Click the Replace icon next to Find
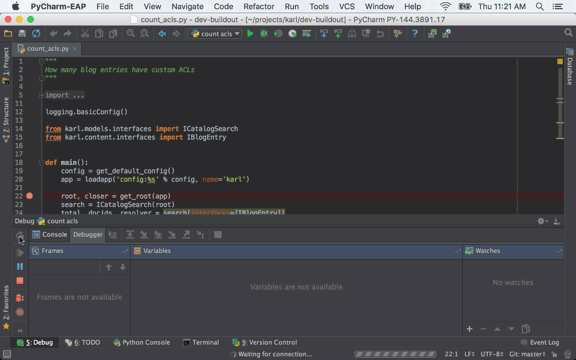The image size is (576, 360). click(x=144, y=34)
